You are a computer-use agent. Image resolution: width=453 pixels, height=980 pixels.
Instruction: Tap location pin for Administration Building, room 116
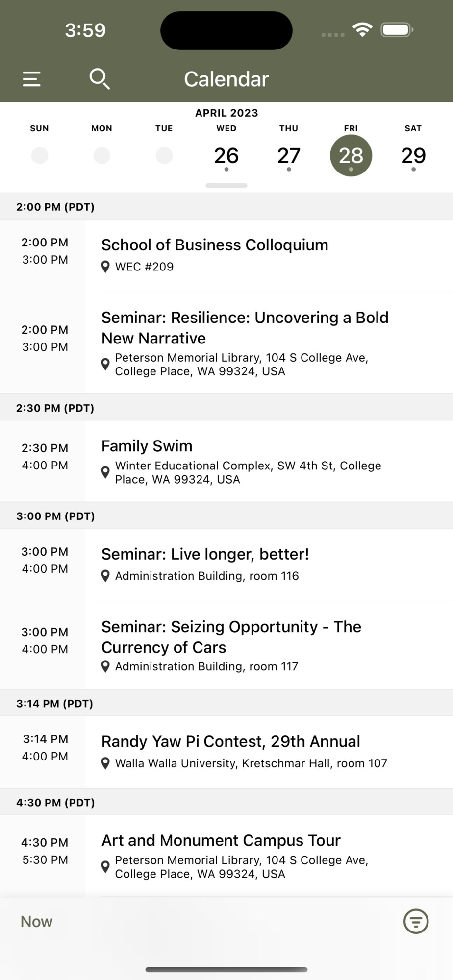click(105, 576)
